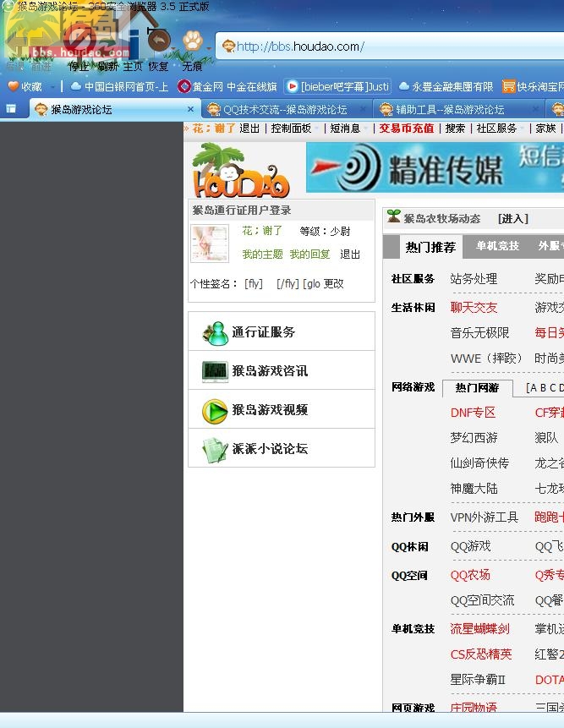Open the red 聊天交友 board
Viewport: 564px width, 728px height.
pyautogui.click(x=474, y=308)
